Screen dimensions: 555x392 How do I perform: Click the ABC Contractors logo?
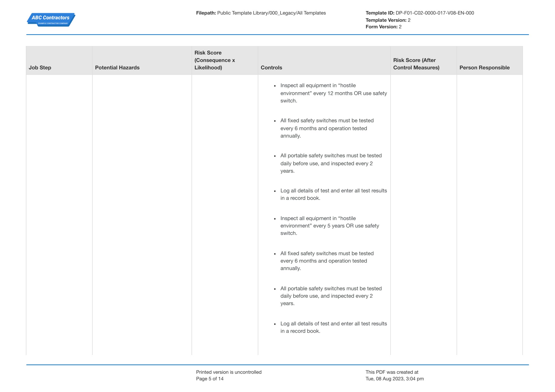coord(51,19)
